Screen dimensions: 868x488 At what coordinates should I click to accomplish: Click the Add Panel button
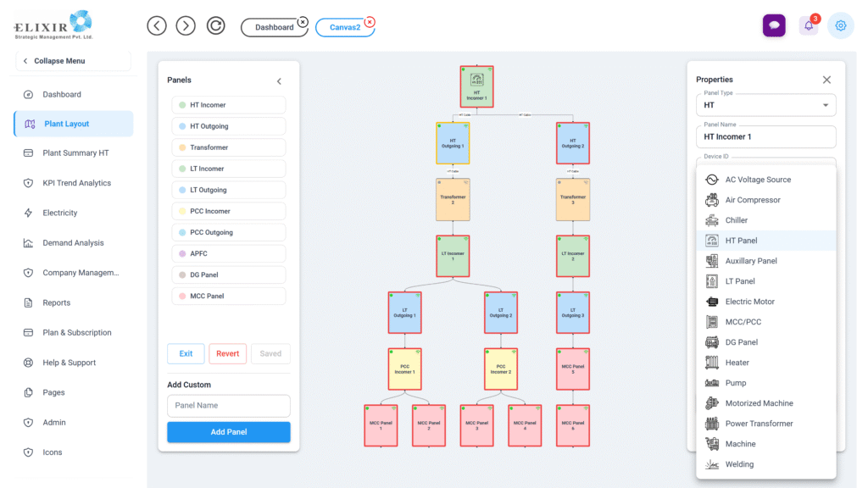click(x=228, y=432)
